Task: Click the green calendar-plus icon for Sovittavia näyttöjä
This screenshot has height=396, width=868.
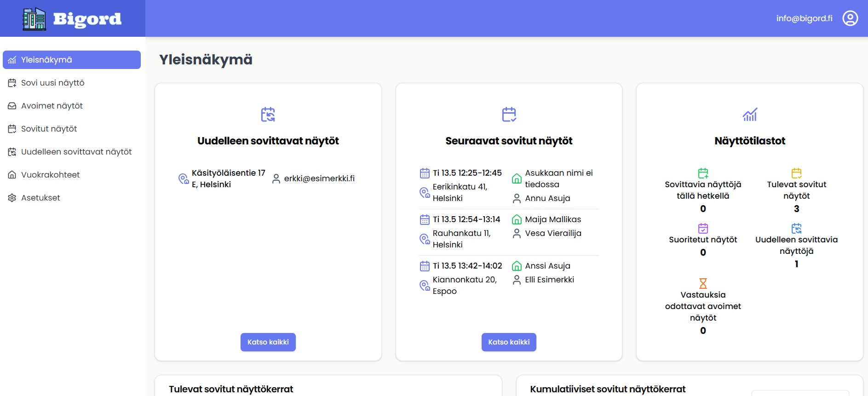Action: 703,173
